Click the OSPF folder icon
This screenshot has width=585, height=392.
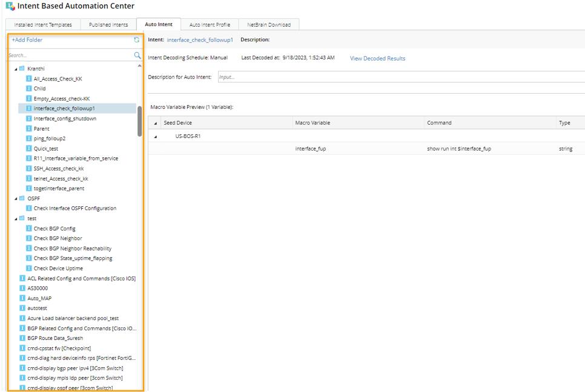(x=22, y=198)
